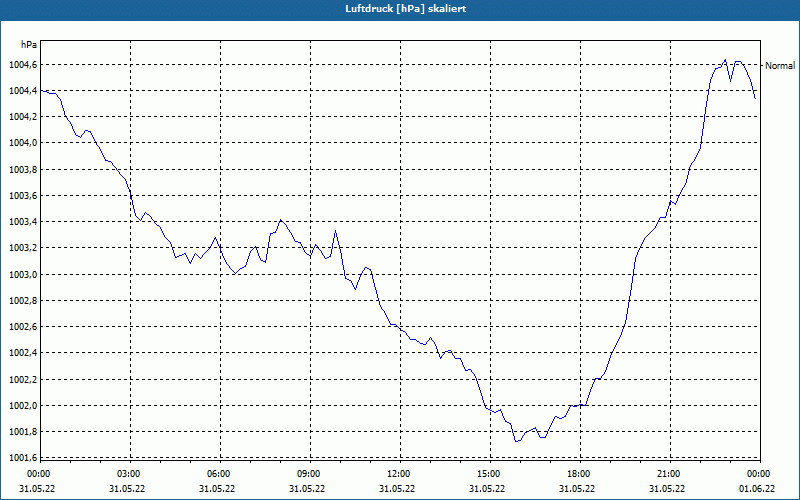Click the "31.05.22" date under 15:00
800x500 pixels.
tap(487, 489)
